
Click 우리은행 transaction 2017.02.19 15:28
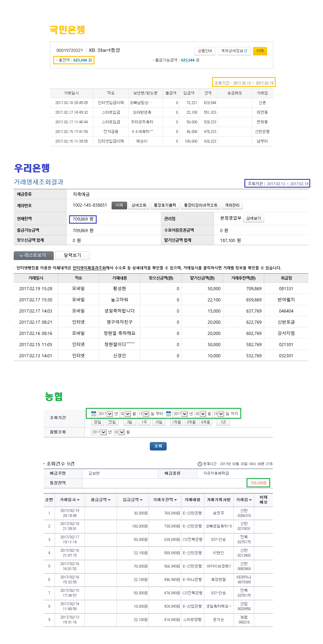[36, 289]
